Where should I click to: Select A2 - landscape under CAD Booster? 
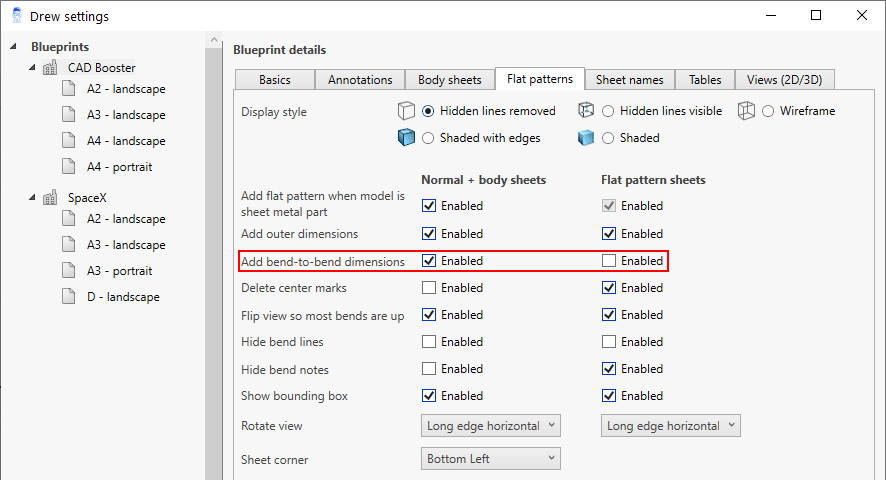pos(126,89)
